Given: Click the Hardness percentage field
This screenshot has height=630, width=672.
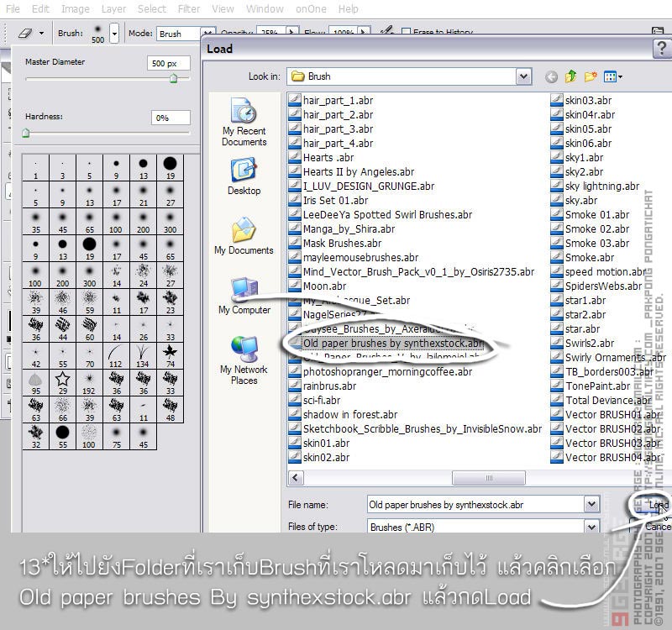Looking at the screenshot, I should click(x=171, y=118).
